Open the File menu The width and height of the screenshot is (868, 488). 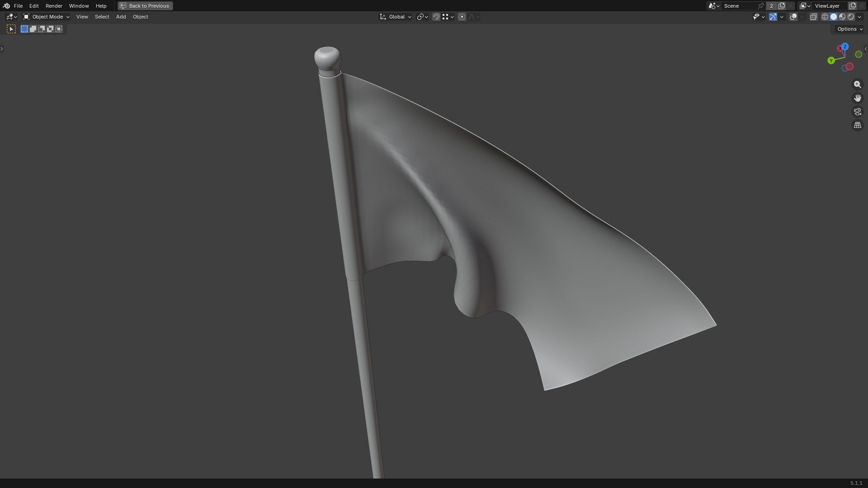click(18, 6)
